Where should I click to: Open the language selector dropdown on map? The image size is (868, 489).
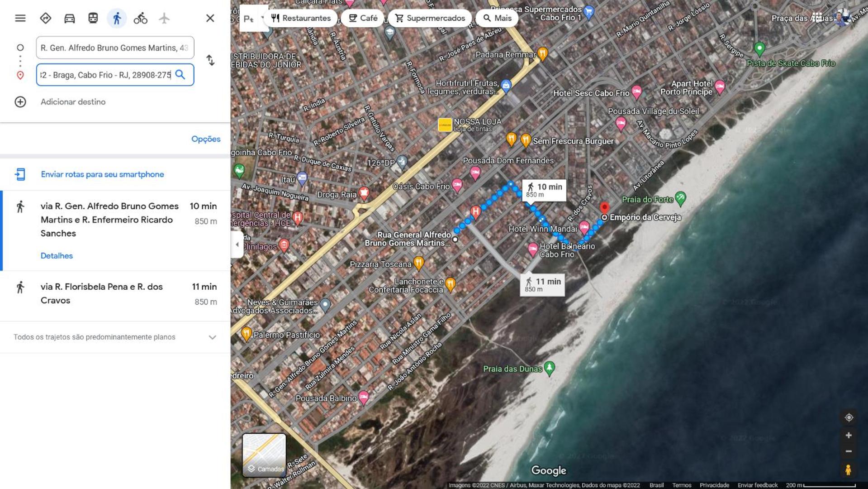(254, 18)
